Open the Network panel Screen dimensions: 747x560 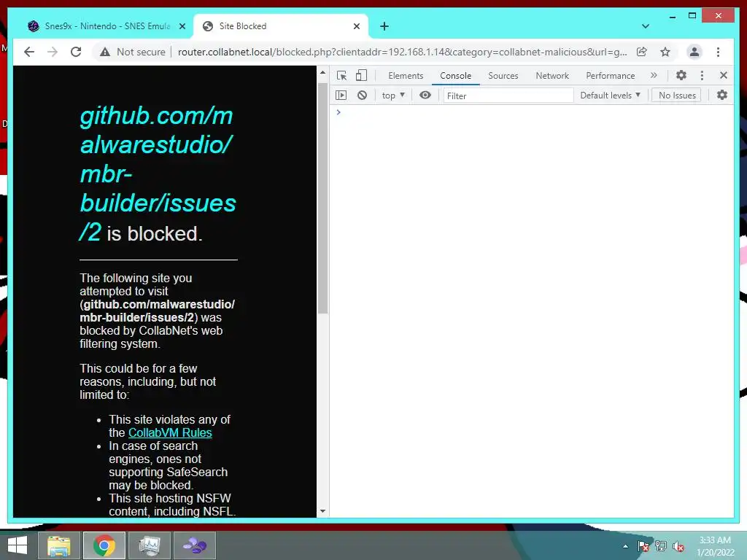coord(552,76)
